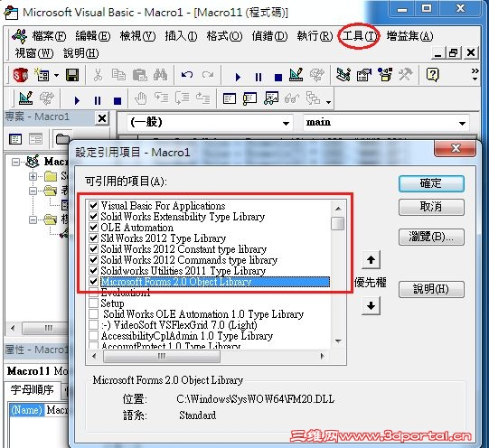Click the Undo arrow icon

[x=187, y=75]
